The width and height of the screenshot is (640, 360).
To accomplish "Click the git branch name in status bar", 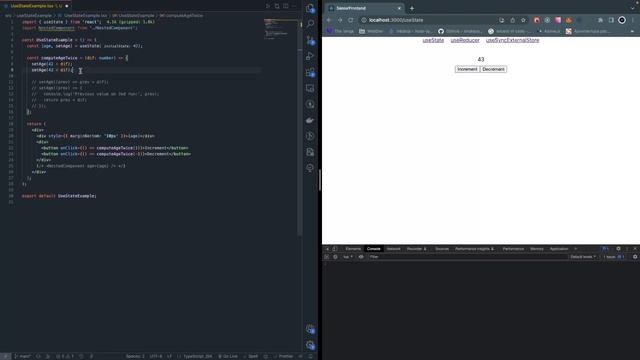I will pos(22,356).
